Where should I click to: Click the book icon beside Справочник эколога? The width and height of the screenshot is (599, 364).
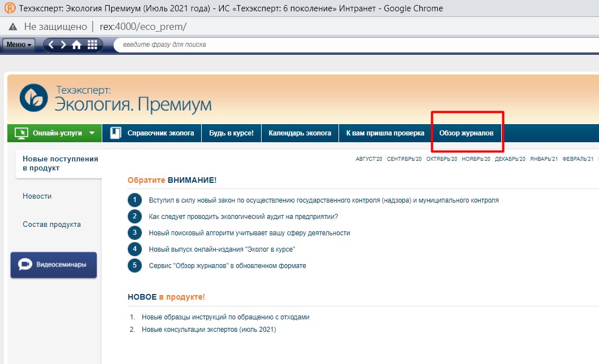[115, 133]
